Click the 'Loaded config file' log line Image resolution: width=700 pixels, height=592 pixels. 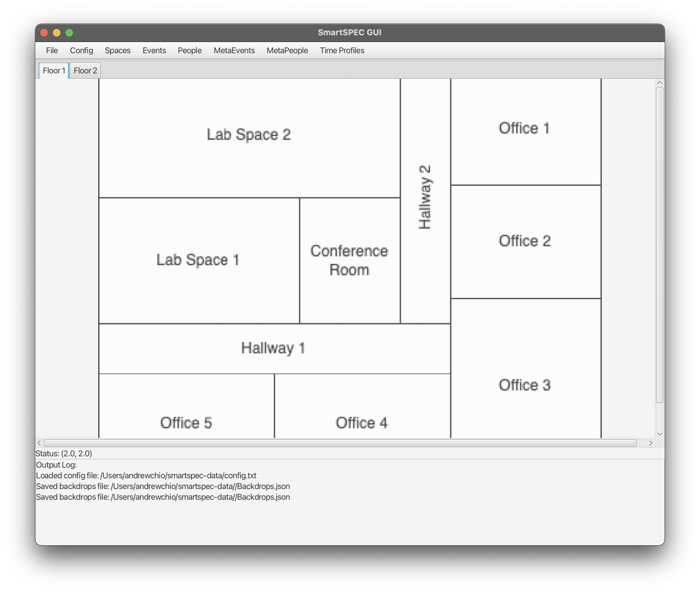(x=146, y=475)
